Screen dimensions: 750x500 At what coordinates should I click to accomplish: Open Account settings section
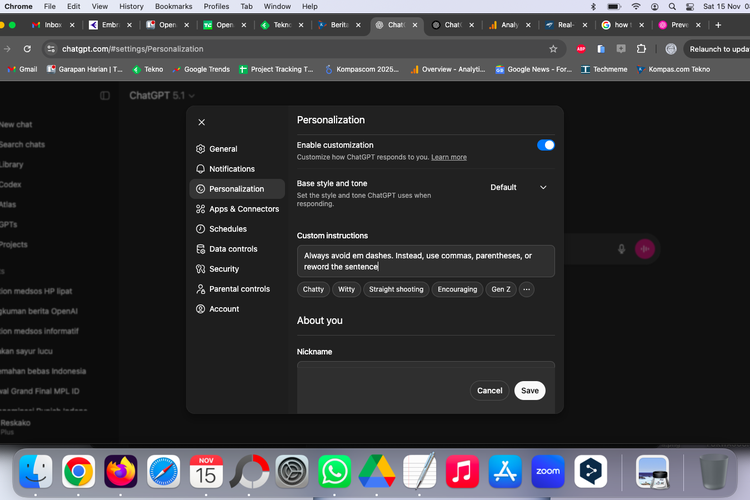[223, 309]
